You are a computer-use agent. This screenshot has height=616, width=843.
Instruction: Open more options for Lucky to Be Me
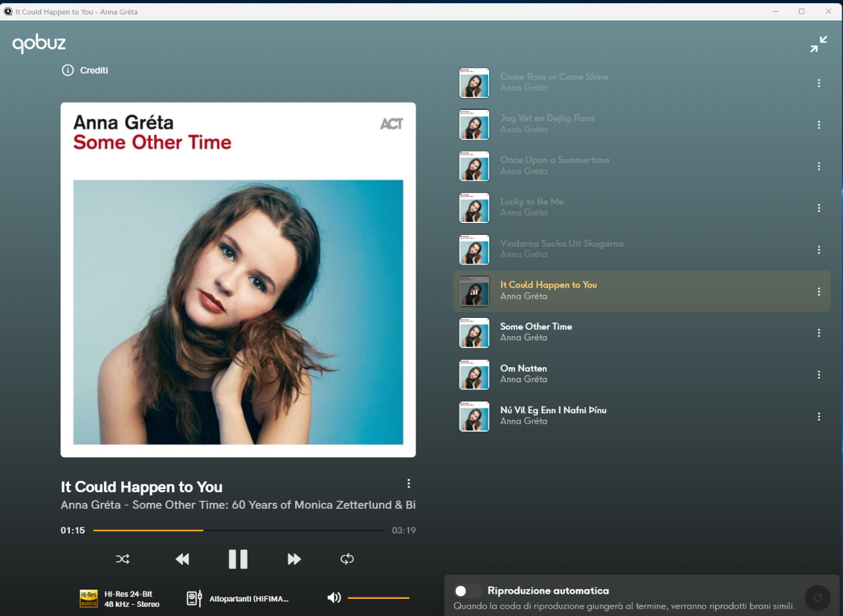pos(819,208)
